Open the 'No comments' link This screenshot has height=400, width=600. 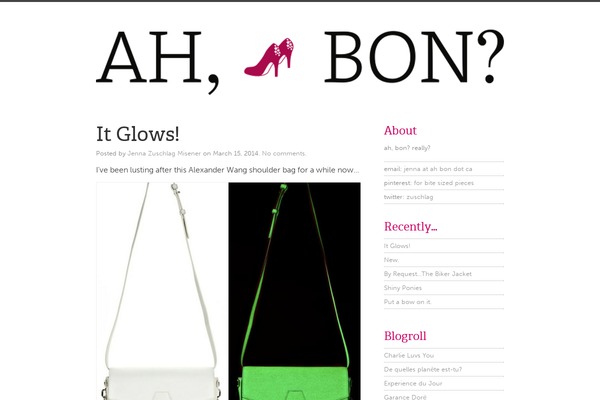coord(284,153)
